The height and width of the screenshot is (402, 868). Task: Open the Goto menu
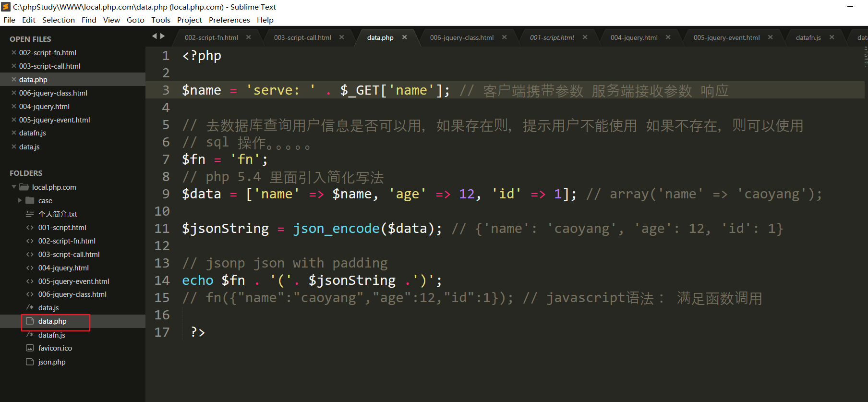tap(135, 20)
